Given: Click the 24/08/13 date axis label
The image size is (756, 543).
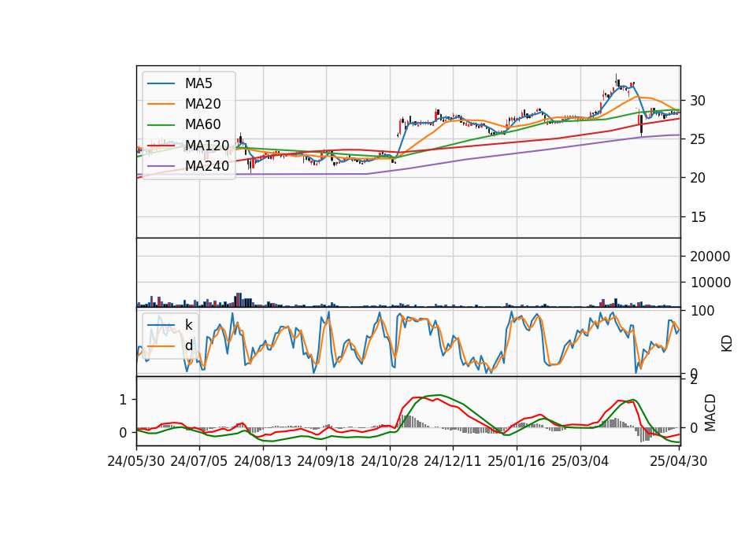Looking at the screenshot, I should [263, 461].
